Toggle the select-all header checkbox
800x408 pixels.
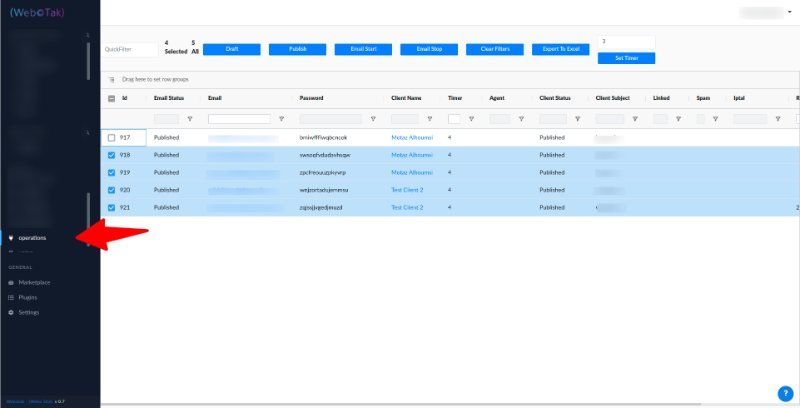(112, 98)
